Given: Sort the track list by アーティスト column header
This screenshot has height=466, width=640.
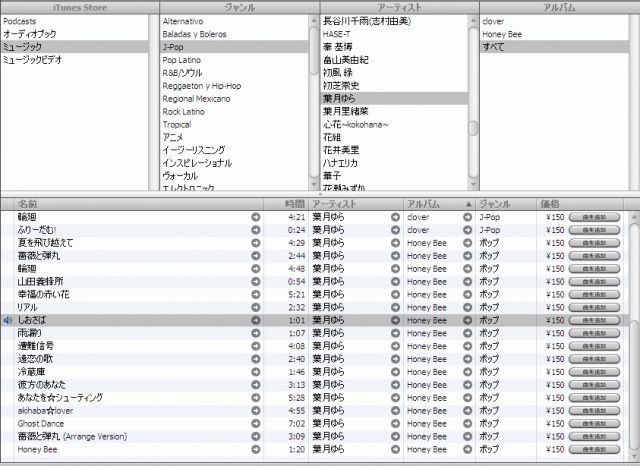Looking at the screenshot, I should coord(356,204).
